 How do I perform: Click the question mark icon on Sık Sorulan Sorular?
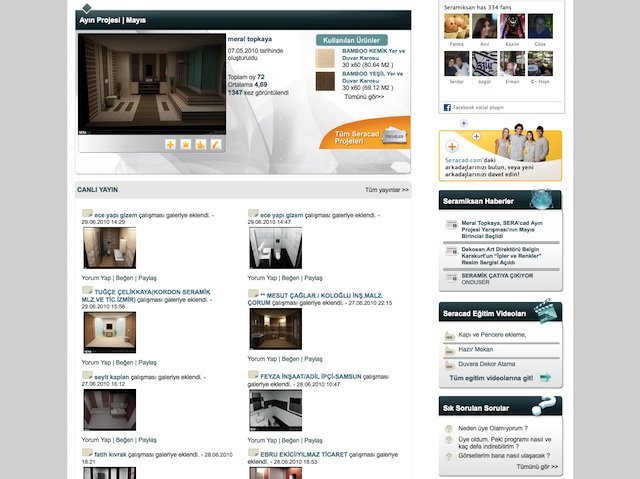tap(544, 405)
